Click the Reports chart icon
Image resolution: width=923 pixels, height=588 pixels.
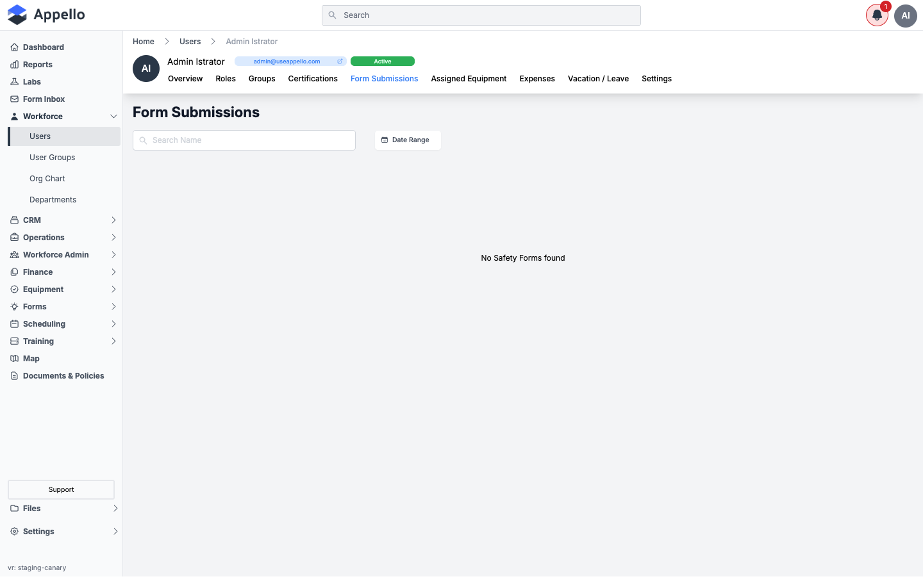tap(14, 65)
